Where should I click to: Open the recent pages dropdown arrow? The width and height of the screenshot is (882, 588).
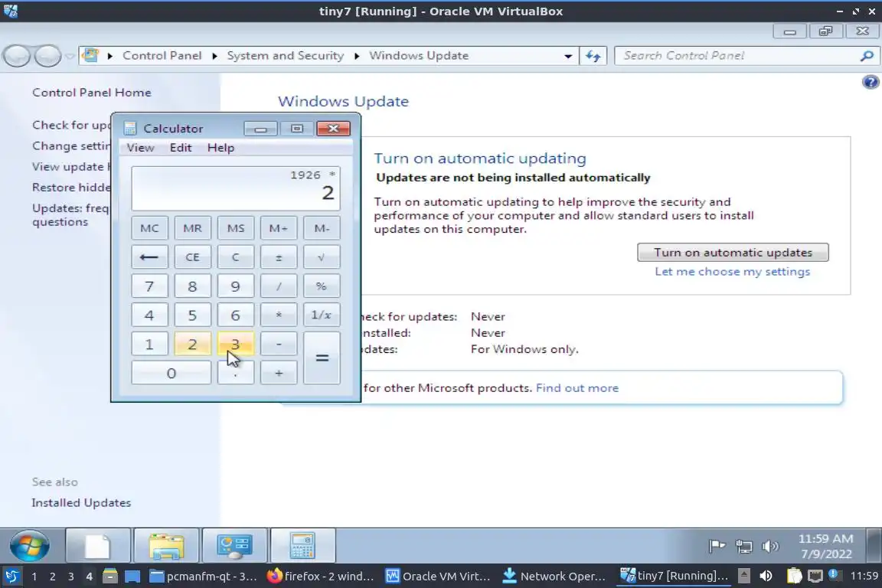tap(69, 56)
